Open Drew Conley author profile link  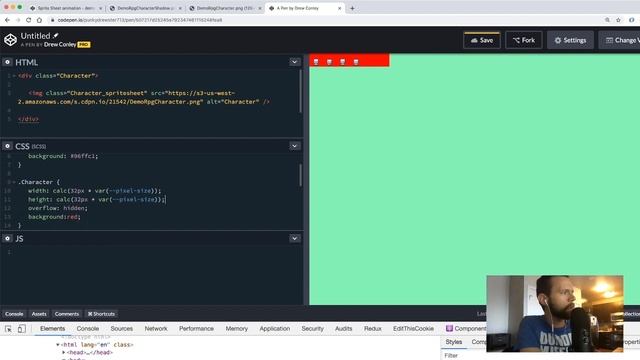(60, 44)
